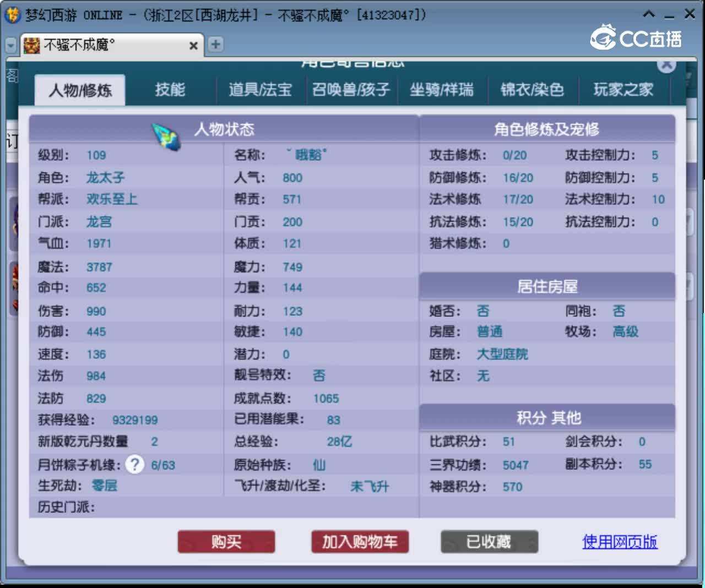Click the 房屋 value 普通

(490, 331)
